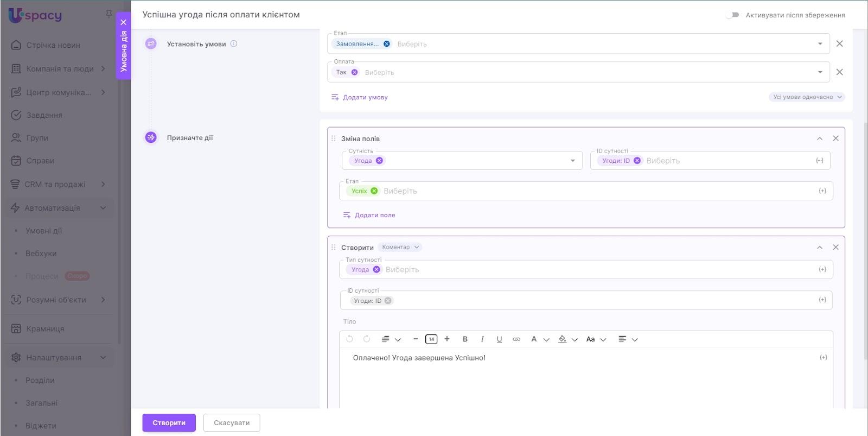The image size is (868, 436).
Task: Click the redo icon in the Тіло editor
Action: point(367,339)
